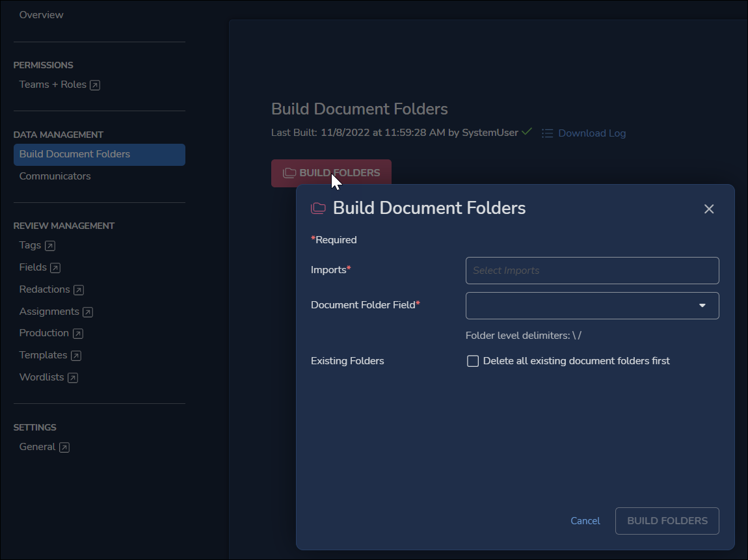Click the folder icon in the dialog title
The height and width of the screenshot is (560, 748).
(317, 208)
